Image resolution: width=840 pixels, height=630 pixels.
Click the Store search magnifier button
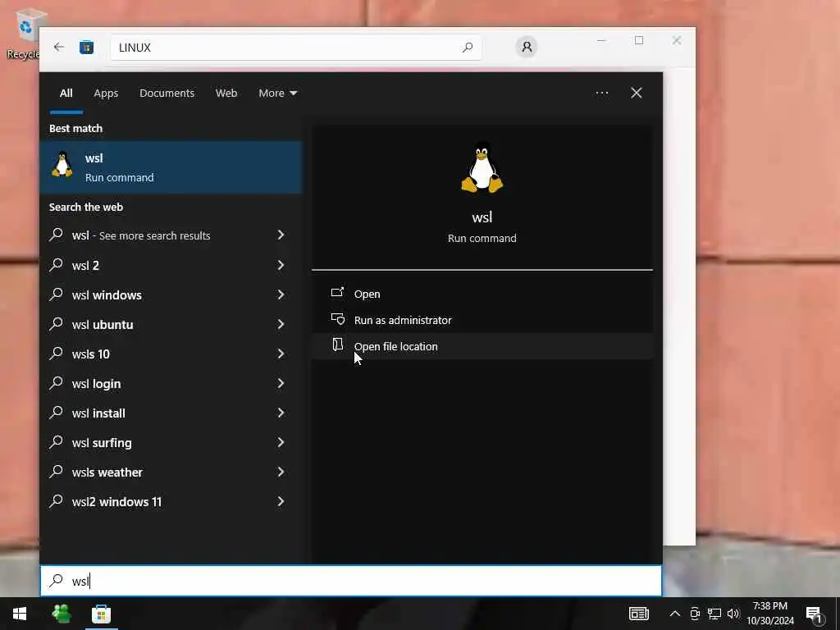(x=467, y=48)
